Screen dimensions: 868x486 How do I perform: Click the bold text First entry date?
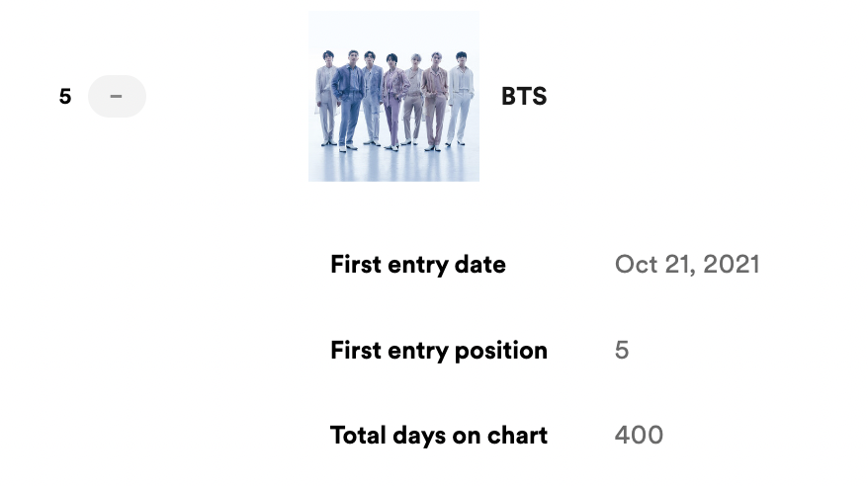click(x=417, y=265)
